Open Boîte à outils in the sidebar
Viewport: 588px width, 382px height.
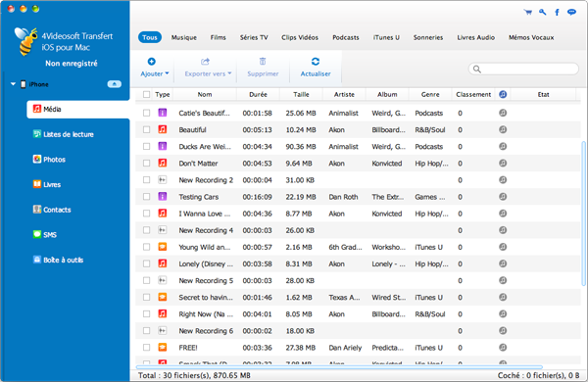click(x=58, y=260)
